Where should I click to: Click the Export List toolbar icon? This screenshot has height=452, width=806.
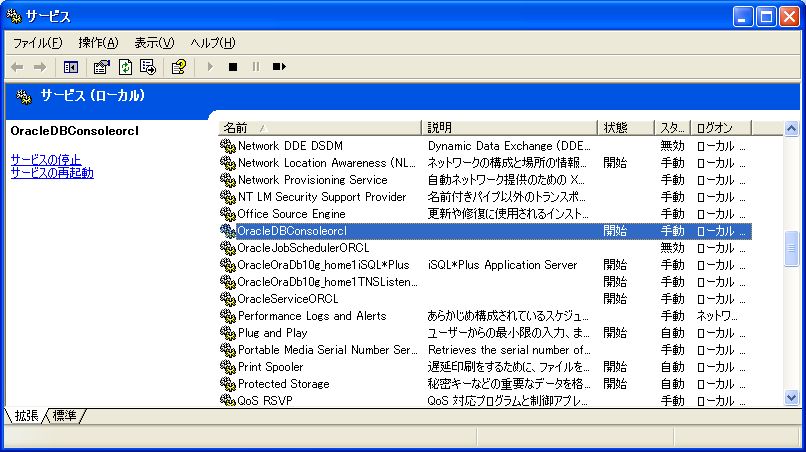(148, 67)
